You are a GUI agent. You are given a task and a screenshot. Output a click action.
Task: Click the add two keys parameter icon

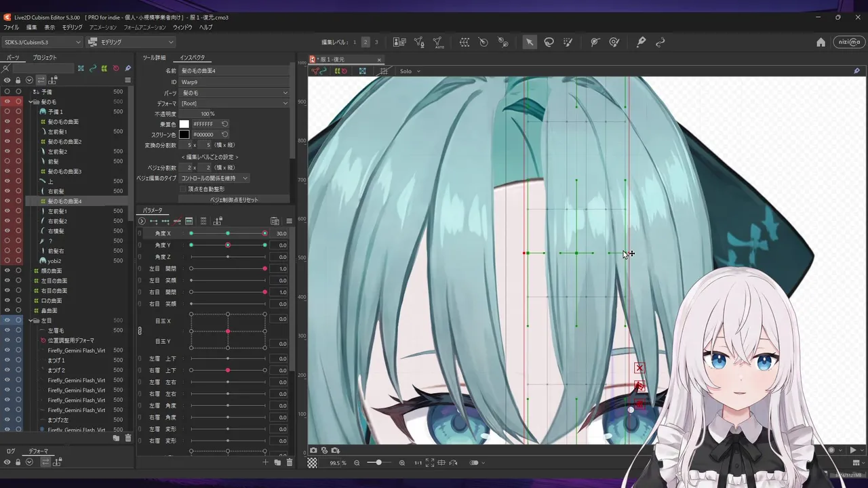tap(153, 221)
